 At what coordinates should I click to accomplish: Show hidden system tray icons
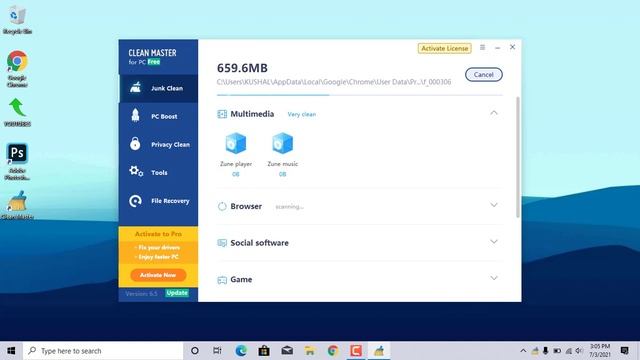click(x=523, y=351)
